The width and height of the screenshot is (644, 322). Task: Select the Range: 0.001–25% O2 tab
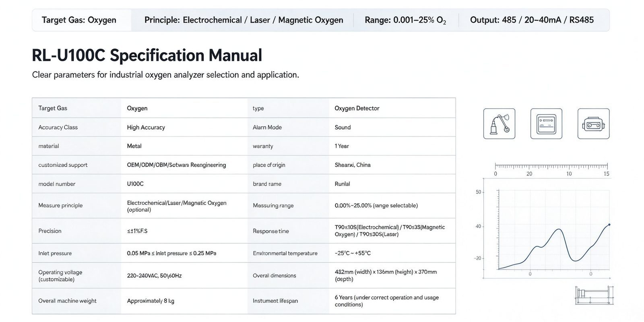coord(405,20)
